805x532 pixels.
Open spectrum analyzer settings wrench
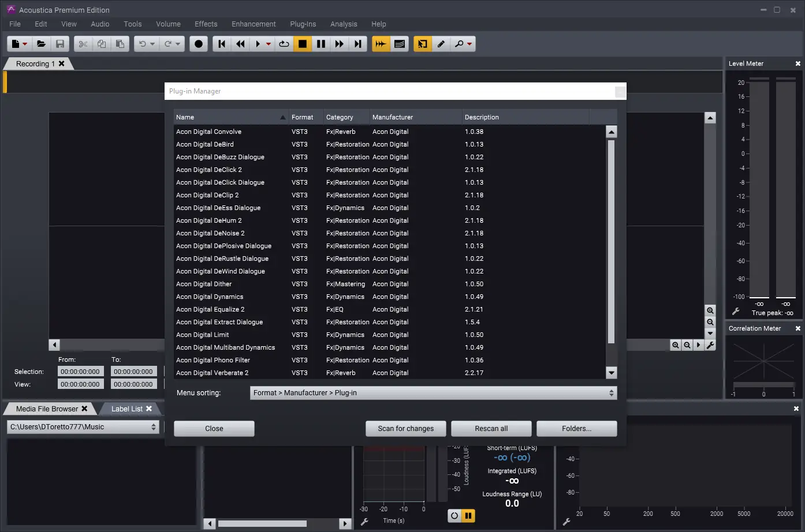tap(567, 522)
